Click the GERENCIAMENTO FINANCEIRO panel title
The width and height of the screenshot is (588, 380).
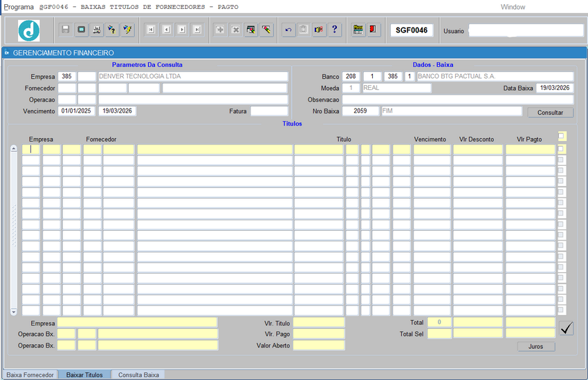pos(64,53)
